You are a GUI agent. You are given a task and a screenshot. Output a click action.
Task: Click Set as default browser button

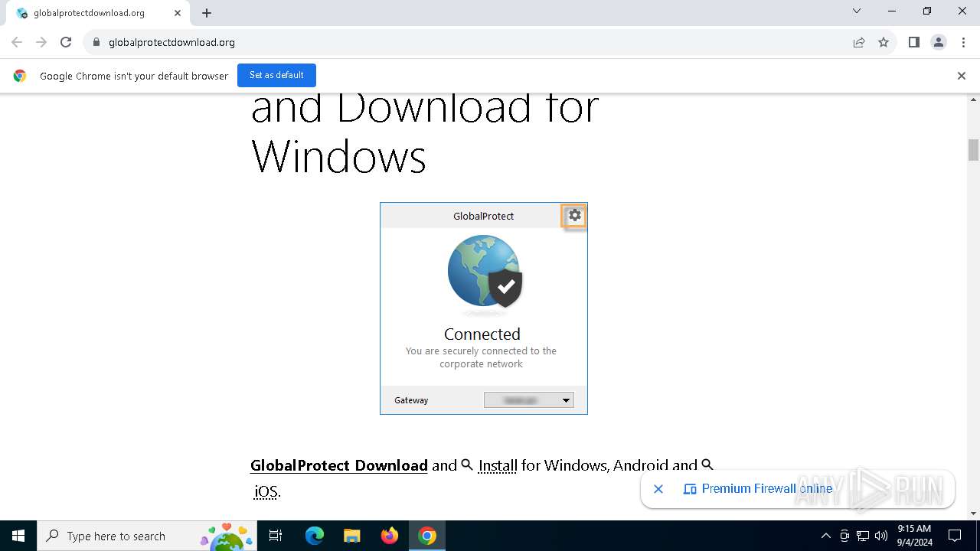pos(276,75)
